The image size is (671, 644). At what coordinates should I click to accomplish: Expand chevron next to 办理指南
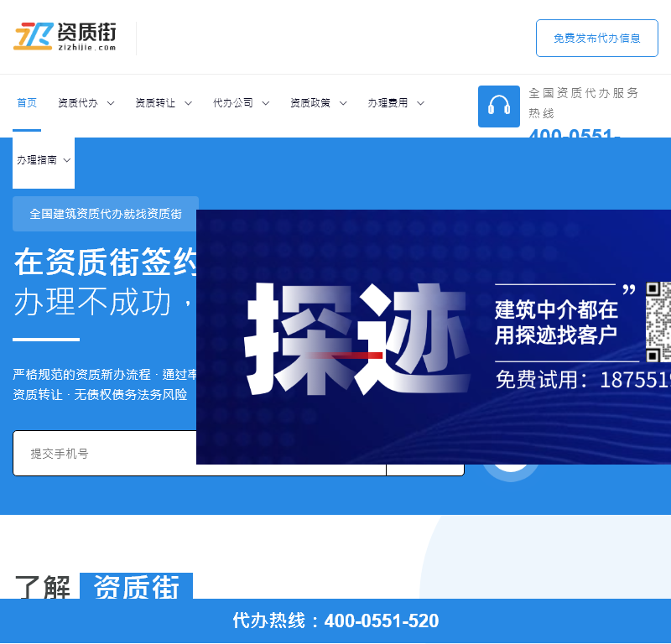[67, 160]
